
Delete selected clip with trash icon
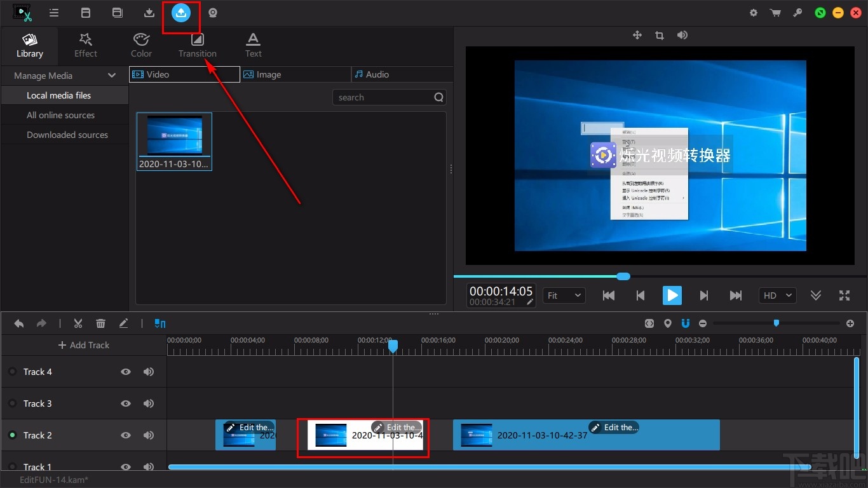coord(100,323)
